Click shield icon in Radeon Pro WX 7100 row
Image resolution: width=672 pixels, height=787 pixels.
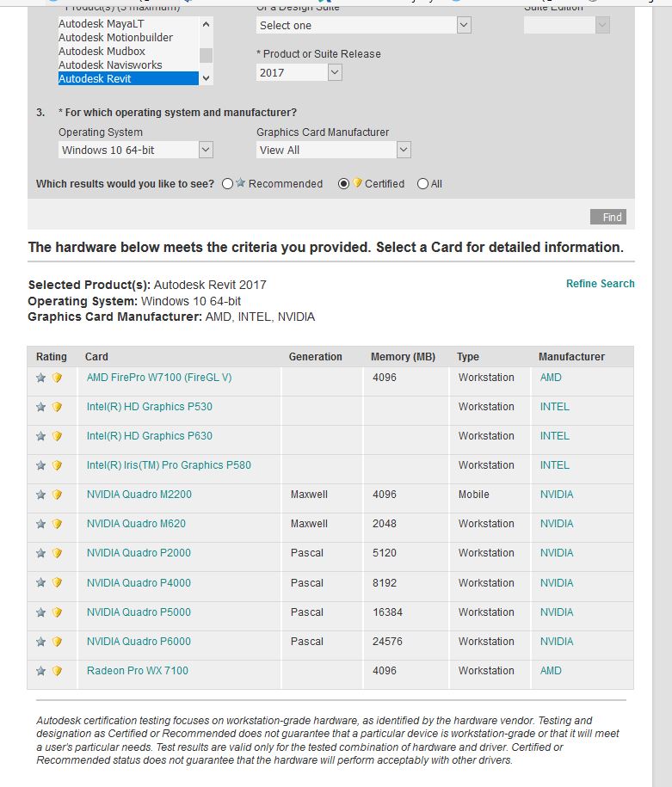[x=57, y=671]
